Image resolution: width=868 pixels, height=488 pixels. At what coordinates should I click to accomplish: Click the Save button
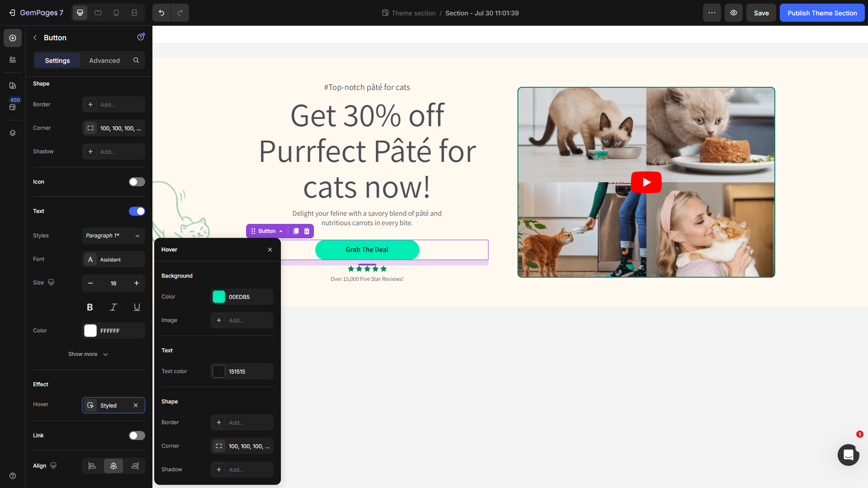click(x=761, y=13)
